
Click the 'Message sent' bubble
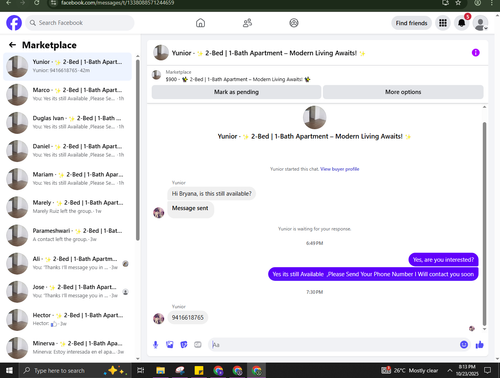point(190,209)
